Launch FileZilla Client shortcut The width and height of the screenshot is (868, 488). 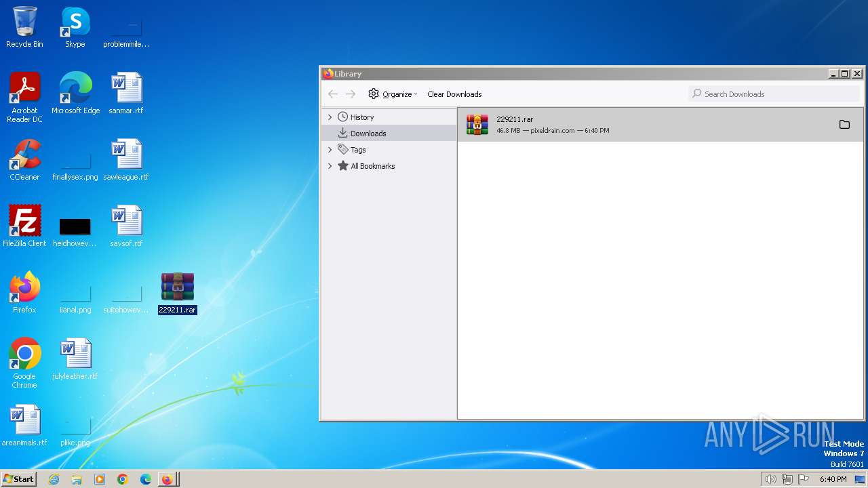click(x=24, y=226)
